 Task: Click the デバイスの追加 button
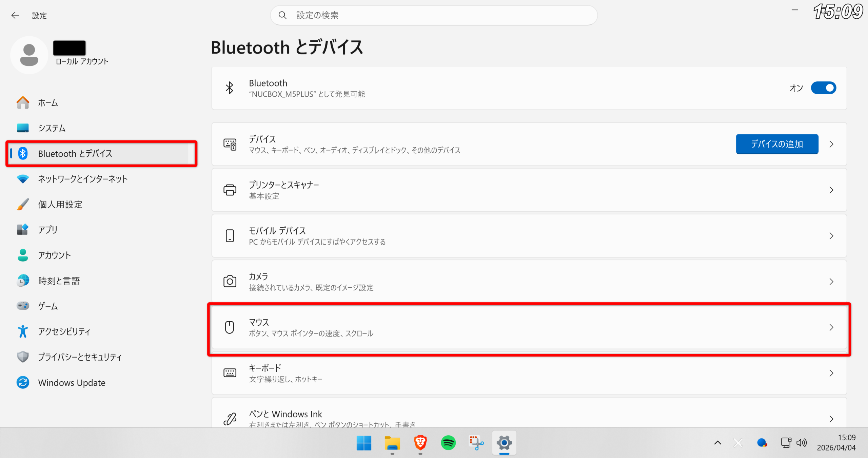click(x=777, y=144)
